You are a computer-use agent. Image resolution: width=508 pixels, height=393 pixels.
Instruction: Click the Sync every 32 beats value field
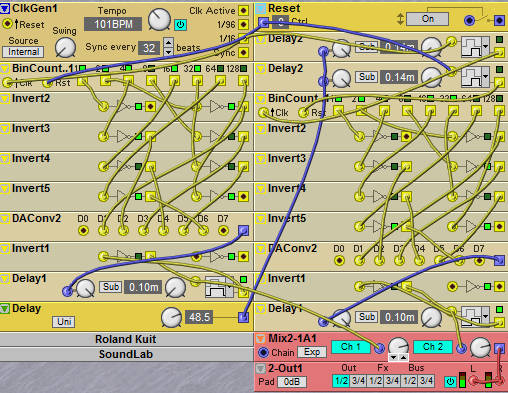(x=149, y=48)
